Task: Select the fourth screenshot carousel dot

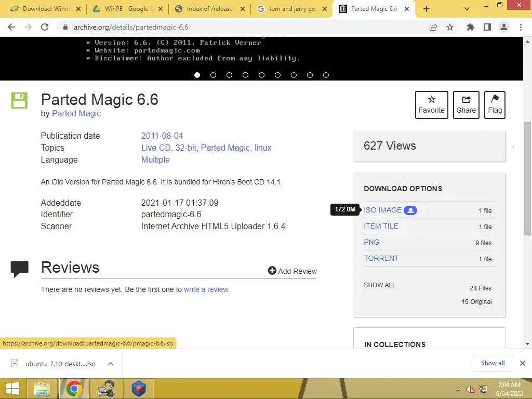Action: 245,75
